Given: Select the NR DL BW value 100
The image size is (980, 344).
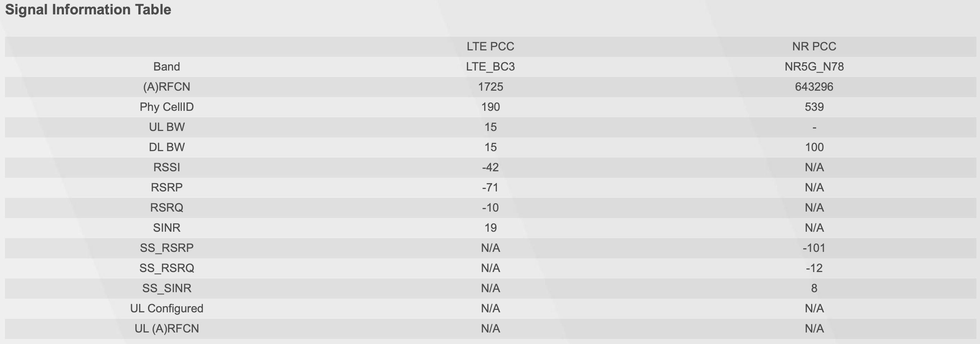Looking at the screenshot, I should point(814,148).
